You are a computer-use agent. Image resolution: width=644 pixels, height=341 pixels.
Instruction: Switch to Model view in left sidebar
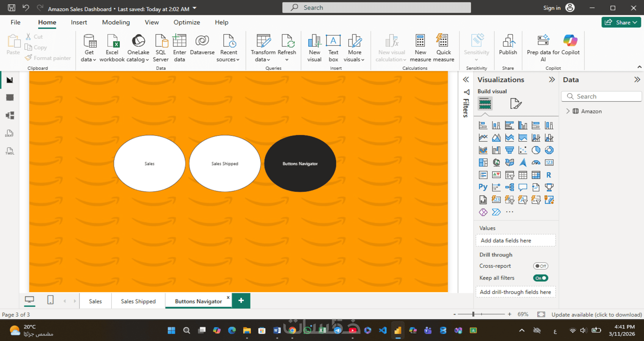point(10,116)
